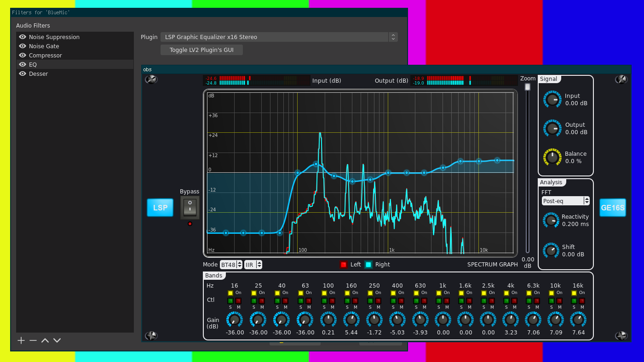Click the Output (dB) level meter

[x=464, y=80]
